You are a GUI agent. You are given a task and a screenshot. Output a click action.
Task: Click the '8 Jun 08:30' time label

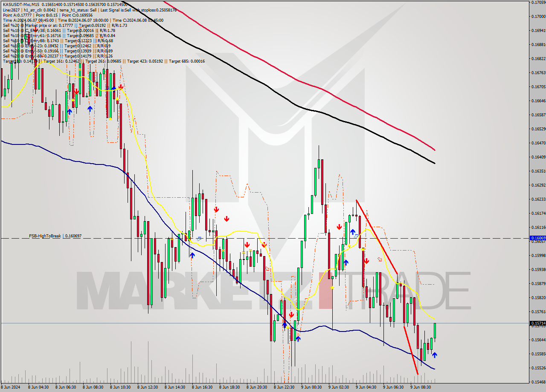[x=92, y=387]
